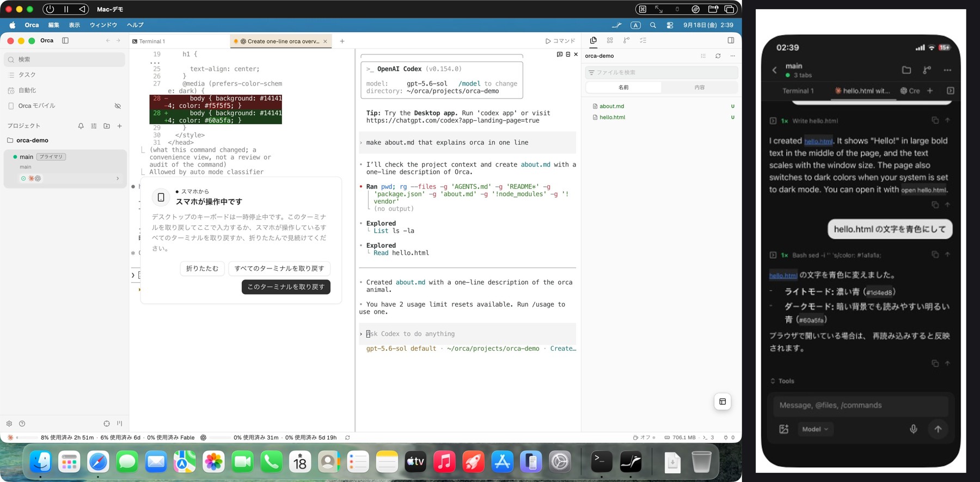This screenshot has width=980, height=482.
Task: Close the Codex terminal pane
Action: [x=576, y=54]
